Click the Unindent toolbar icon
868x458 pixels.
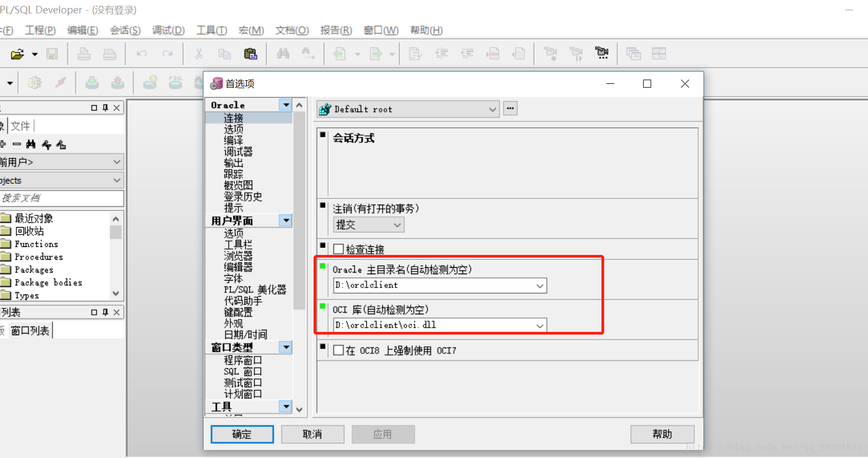pos(467,54)
